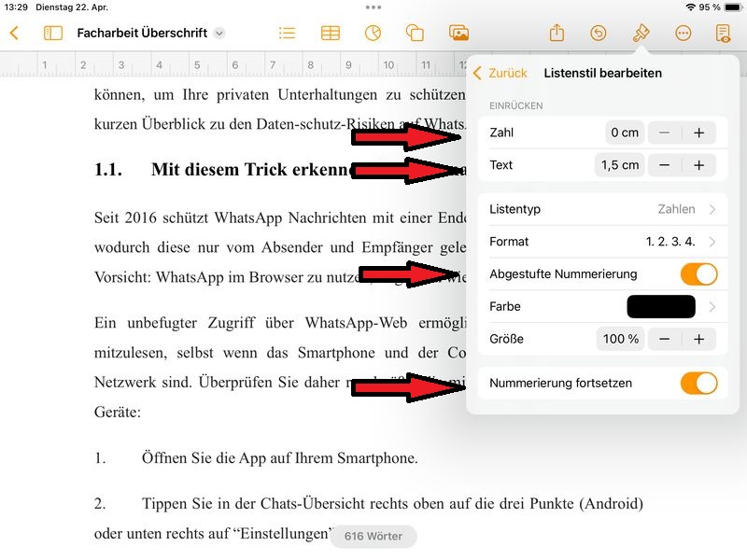Open the Format 1. 2. 3. 4. options

[x=602, y=242]
